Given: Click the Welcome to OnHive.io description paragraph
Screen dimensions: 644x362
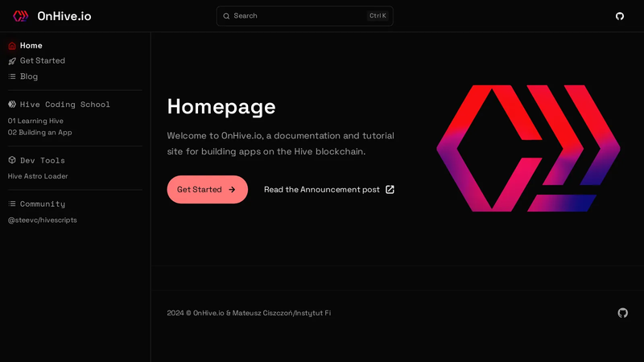Looking at the screenshot, I should [280, 143].
